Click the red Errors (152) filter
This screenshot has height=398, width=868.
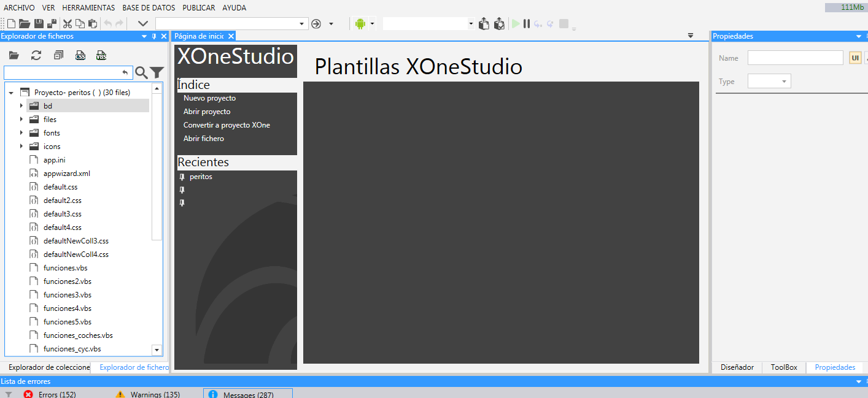click(x=49, y=394)
